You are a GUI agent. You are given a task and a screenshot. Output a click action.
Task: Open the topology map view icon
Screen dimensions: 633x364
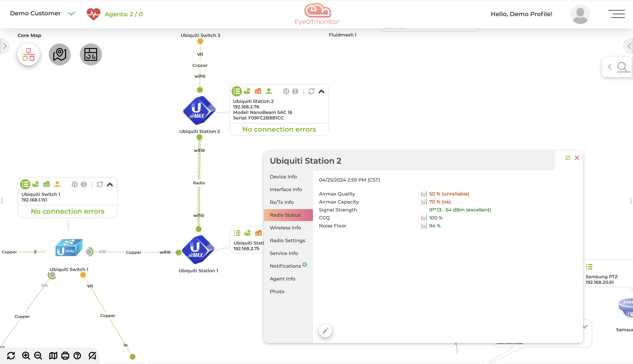[29, 54]
